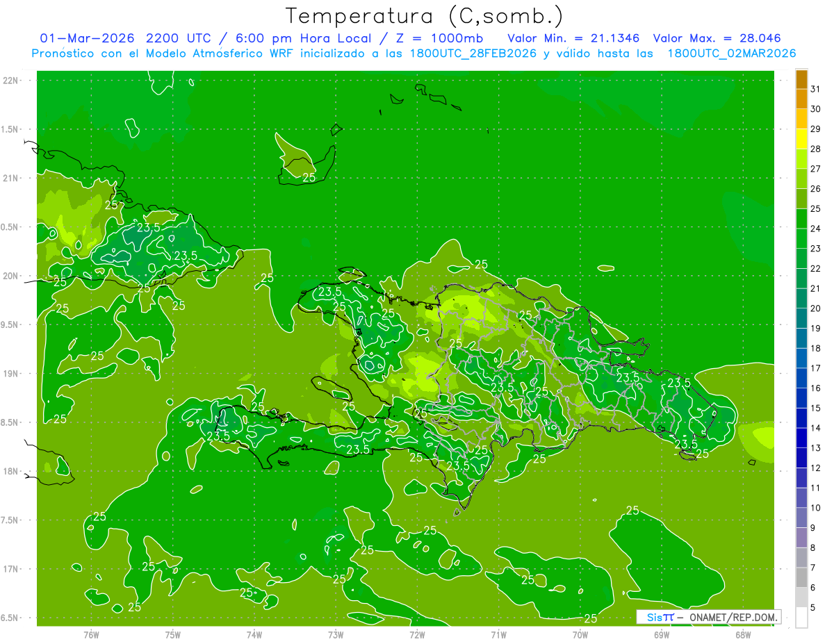The height and width of the screenshot is (644, 834).
Task: Click the longitude axis label "70W"
Action: pos(580,635)
